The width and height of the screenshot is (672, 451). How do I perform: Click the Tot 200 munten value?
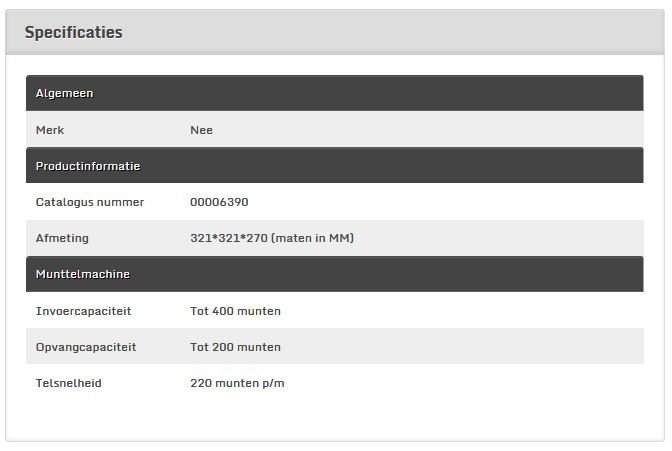coord(235,347)
